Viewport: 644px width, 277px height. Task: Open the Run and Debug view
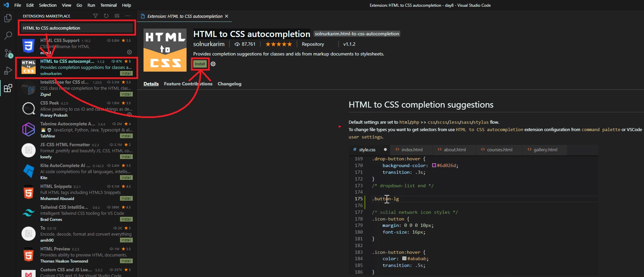[x=8, y=71]
